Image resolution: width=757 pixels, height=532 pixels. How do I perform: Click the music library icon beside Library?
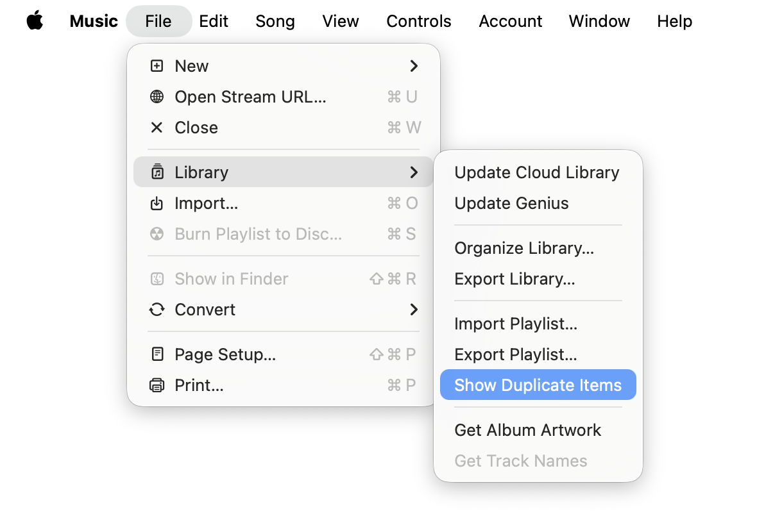[157, 172]
